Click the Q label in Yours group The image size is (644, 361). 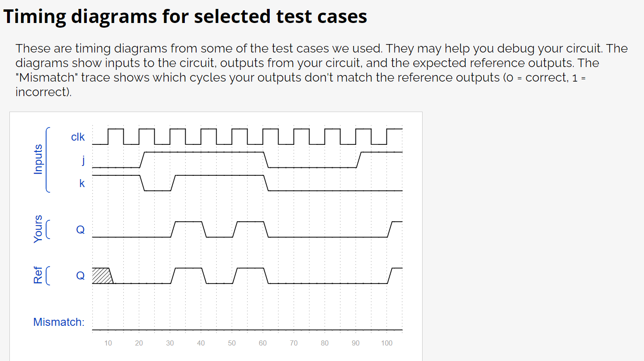point(81,230)
